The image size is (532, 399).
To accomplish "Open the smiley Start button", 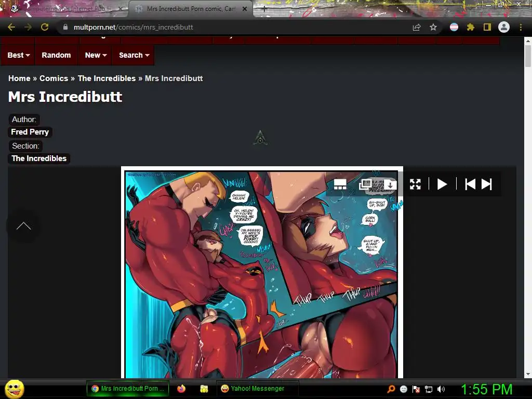I will click(15, 389).
